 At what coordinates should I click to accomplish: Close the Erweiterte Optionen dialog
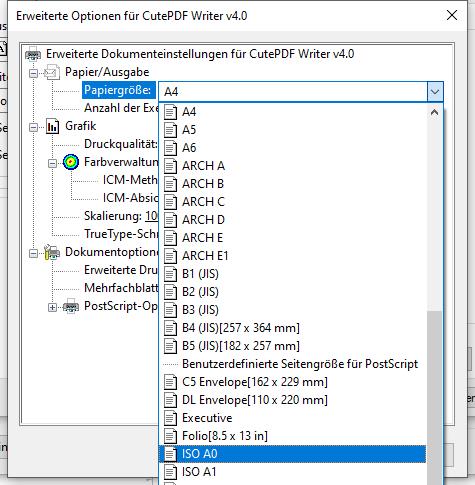[452, 15]
